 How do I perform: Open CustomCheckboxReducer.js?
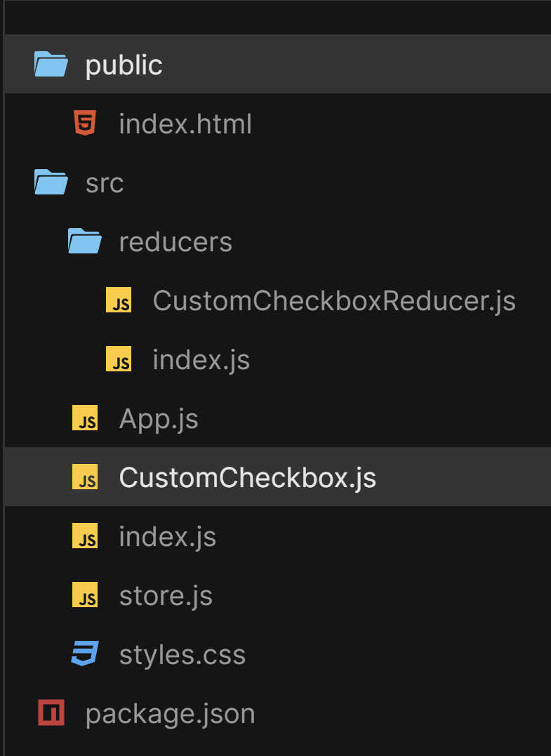[333, 300]
